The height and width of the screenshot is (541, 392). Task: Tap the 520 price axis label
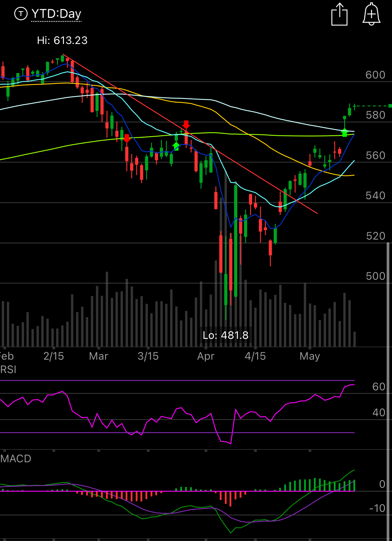click(375, 236)
